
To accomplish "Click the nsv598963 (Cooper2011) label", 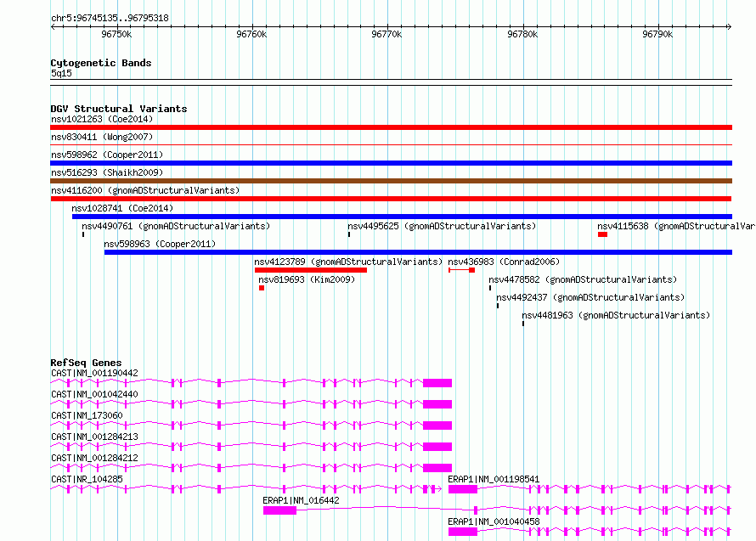I will pos(160,244).
